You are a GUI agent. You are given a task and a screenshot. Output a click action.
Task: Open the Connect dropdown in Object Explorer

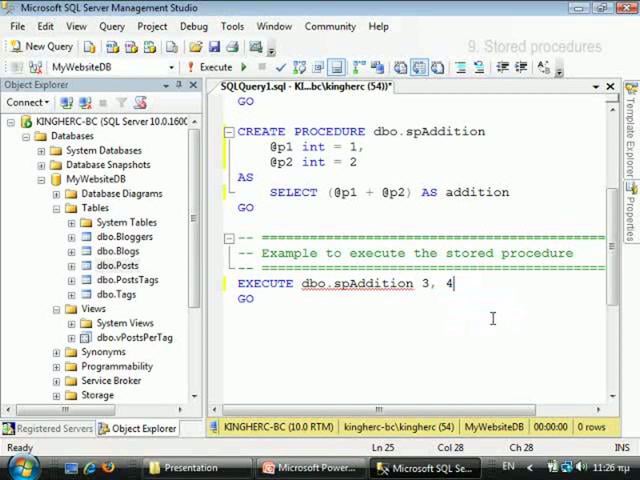coord(27,102)
